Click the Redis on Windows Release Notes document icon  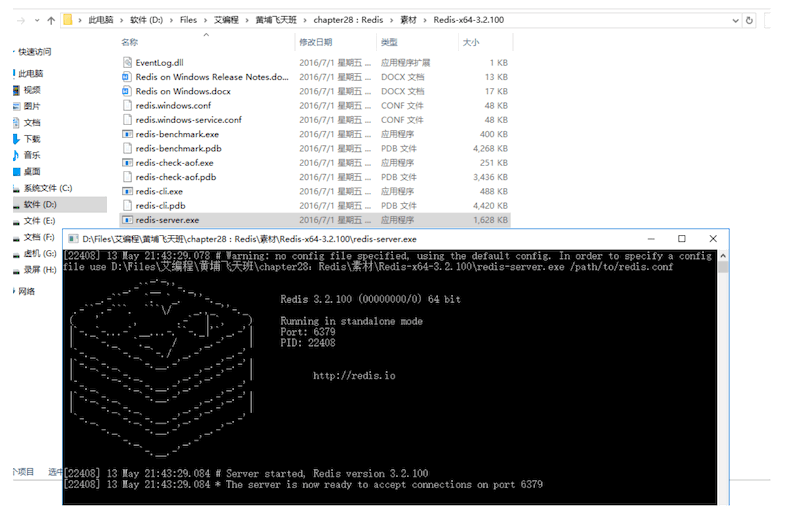coord(127,77)
